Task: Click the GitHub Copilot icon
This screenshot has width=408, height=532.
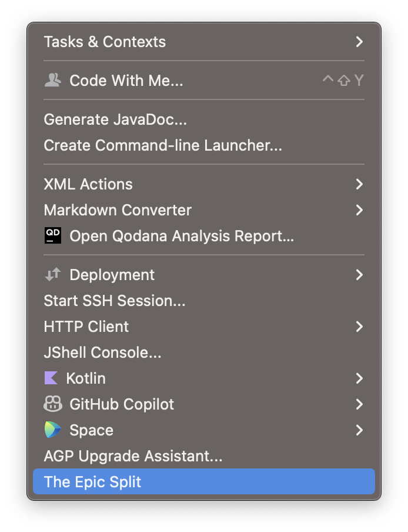Action: [x=52, y=404]
